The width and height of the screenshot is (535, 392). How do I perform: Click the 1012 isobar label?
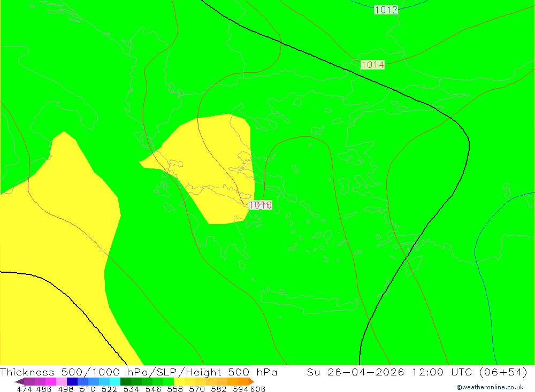[386, 10]
